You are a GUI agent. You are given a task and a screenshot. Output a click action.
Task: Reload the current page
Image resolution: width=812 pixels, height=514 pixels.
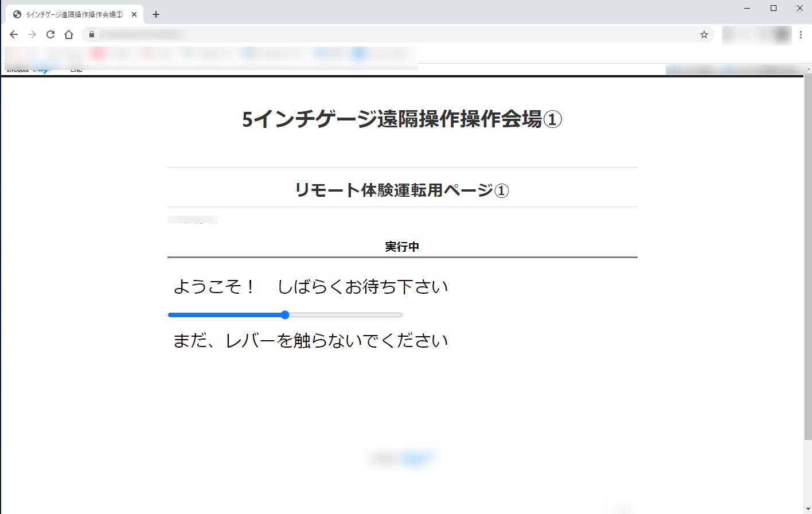click(x=50, y=34)
